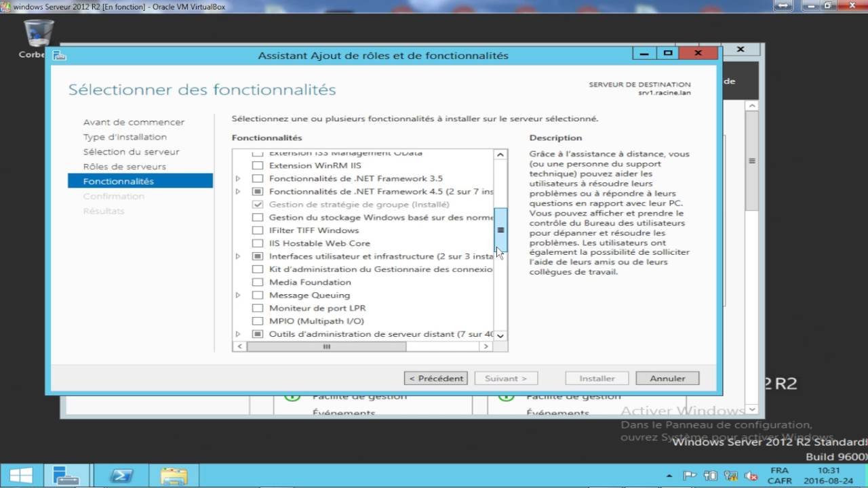This screenshot has width=868, height=488.
Task: Go to Avant de commencer step
Action: click(134, 122)
